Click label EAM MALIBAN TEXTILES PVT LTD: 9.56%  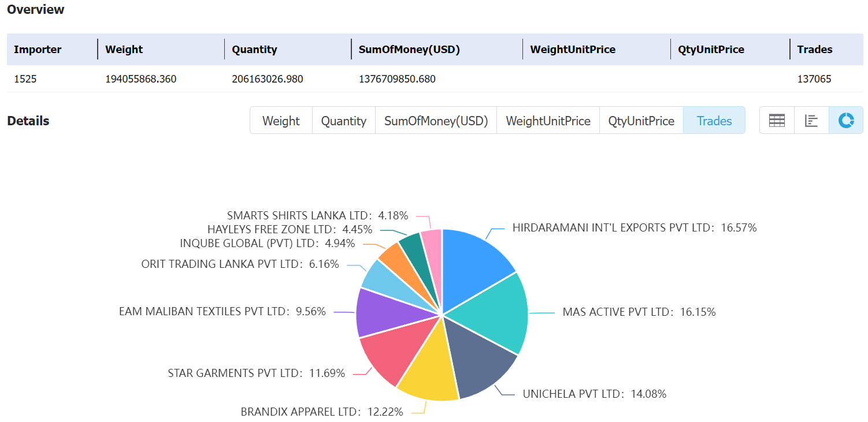pyautogui.click(x=222, y=311)
